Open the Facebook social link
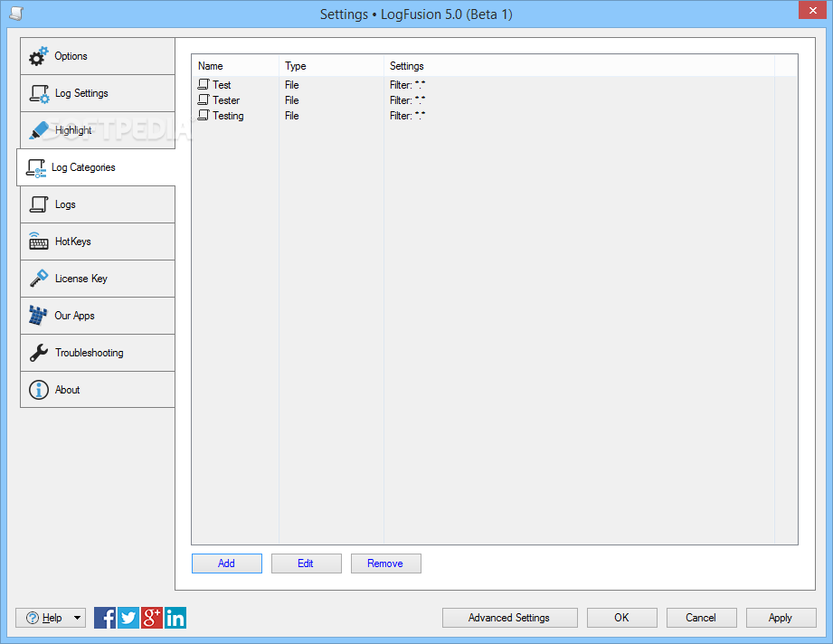This screenshot has height=644, width=833. click(105, 618)
